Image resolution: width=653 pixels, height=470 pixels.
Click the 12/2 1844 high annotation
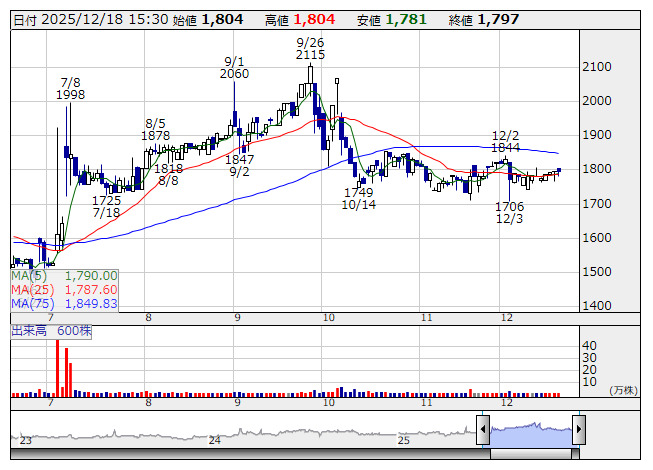506,142
